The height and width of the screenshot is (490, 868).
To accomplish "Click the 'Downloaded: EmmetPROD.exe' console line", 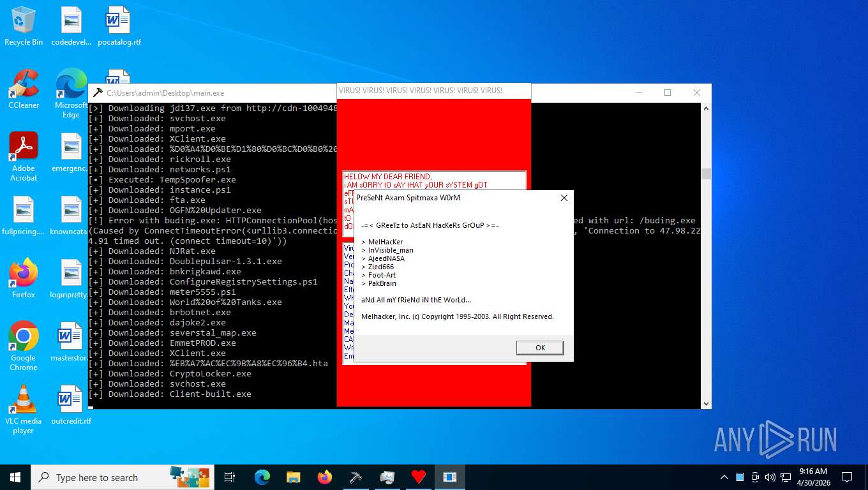I will (x=163, y=343).
